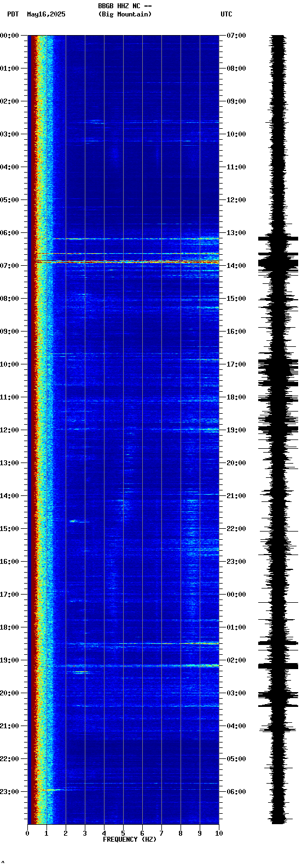The image size is (302, 868).
Task: Click UTC axis label 01:00 on right
Action: click(x=236, y=627)
